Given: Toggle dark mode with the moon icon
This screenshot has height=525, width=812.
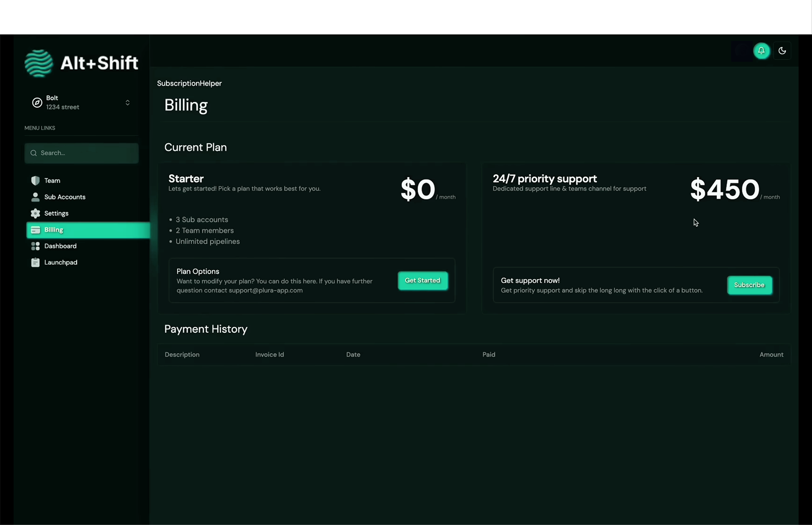Looking at the screenshot, I should [782, 51].
